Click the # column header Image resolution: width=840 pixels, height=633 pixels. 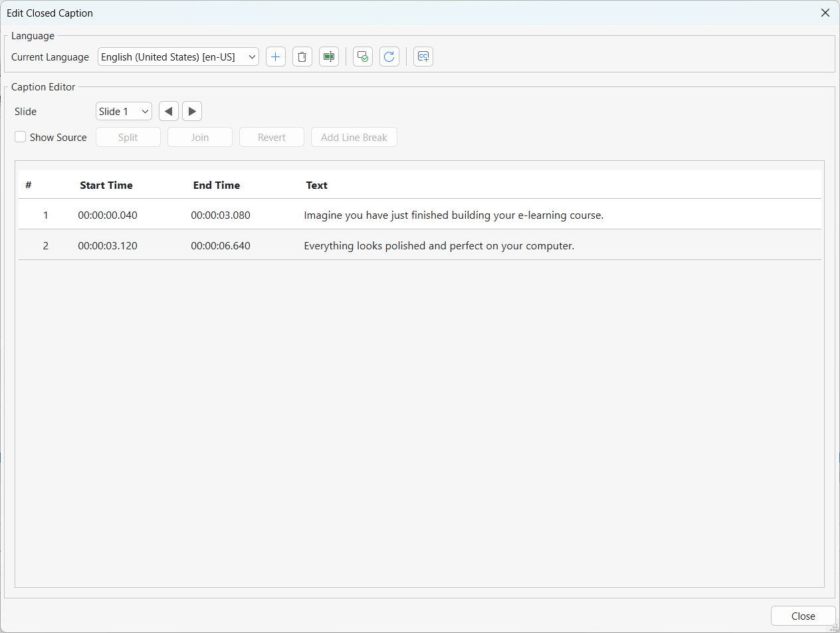tap(29, 185)
